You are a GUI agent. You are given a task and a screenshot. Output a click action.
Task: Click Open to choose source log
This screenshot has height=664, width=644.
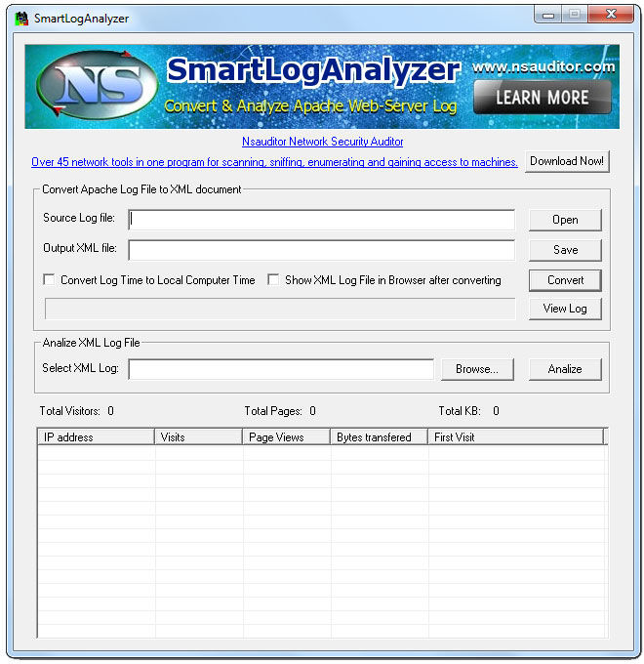[x=565, y=220]
